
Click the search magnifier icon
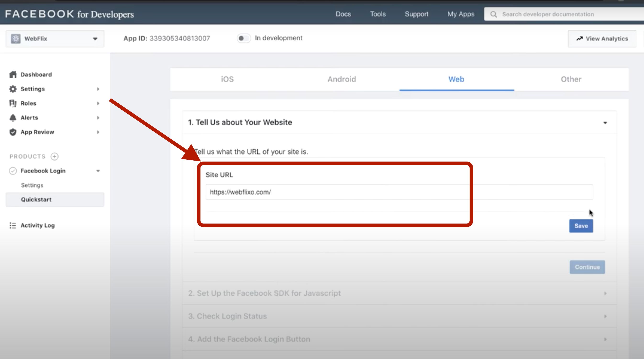[x=493, y=14]
